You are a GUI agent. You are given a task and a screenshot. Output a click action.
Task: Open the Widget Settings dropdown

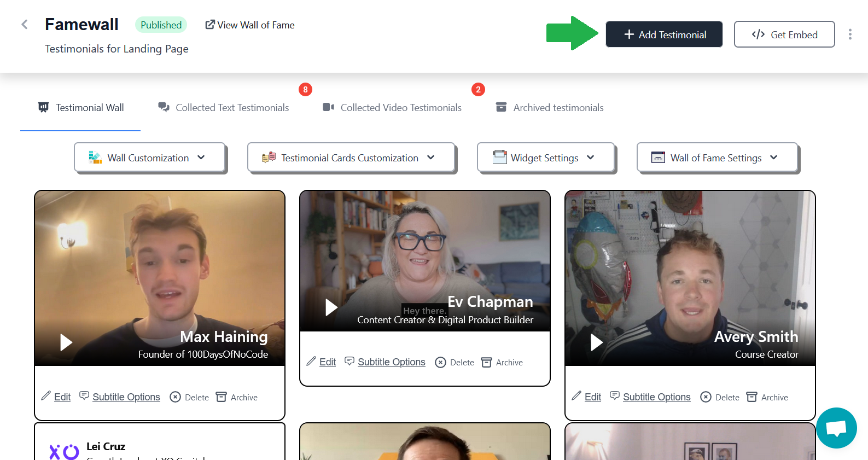(x=546, y=158)
